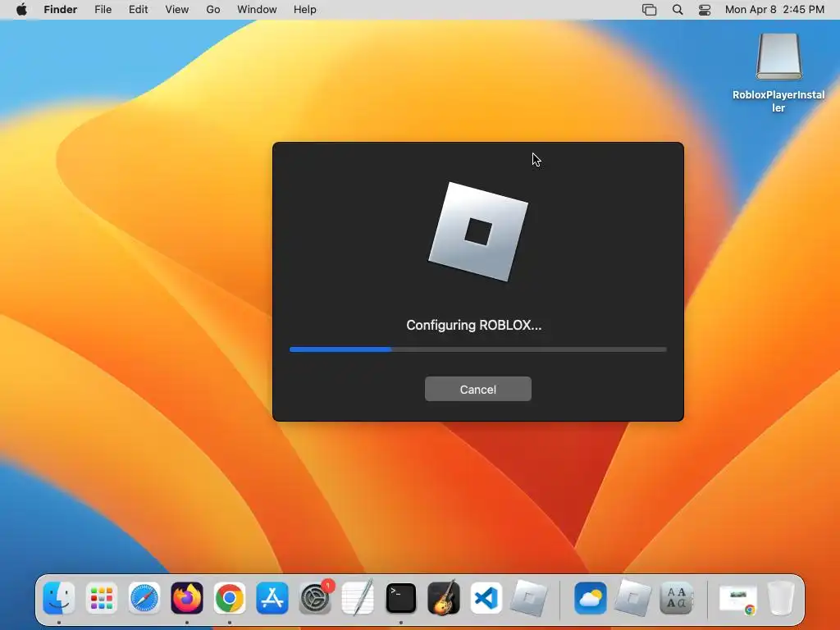This screenshot has height=630, width=840.
Task: Open TextEdit from the Dock
Action: (x=358, y=598)
